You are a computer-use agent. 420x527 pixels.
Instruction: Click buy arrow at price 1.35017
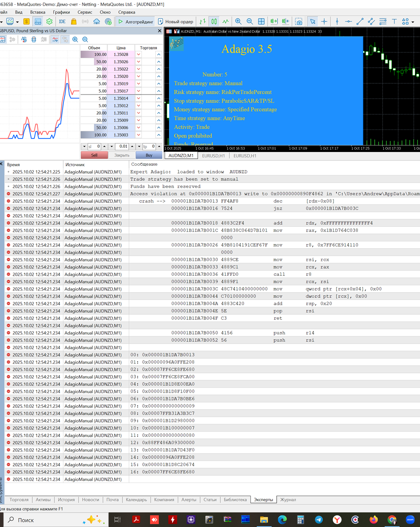click(x=159, y=91)
